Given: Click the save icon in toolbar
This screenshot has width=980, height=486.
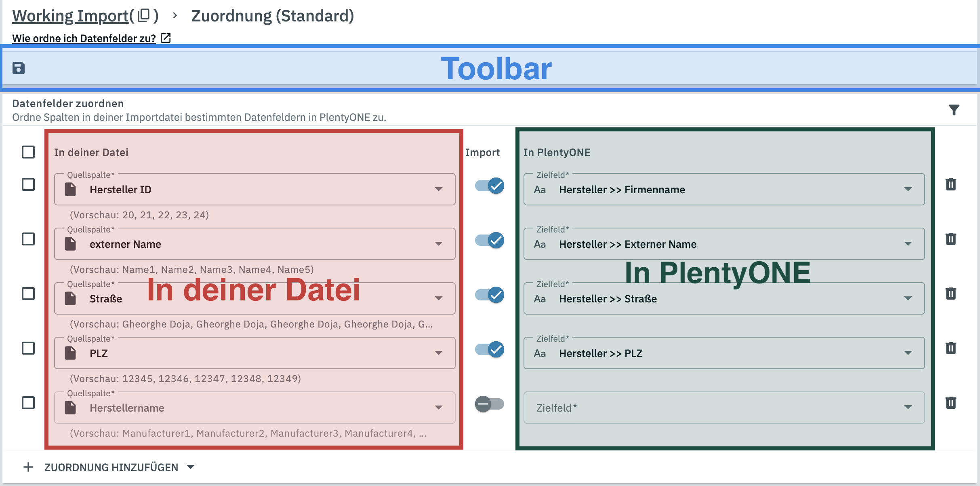Looking at the screenshot, I should 19,68.
